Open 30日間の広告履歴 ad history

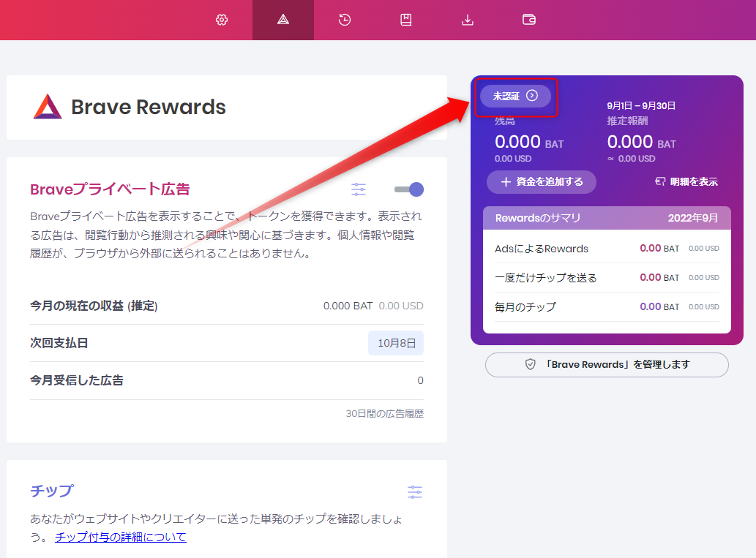tap(384, 414)
